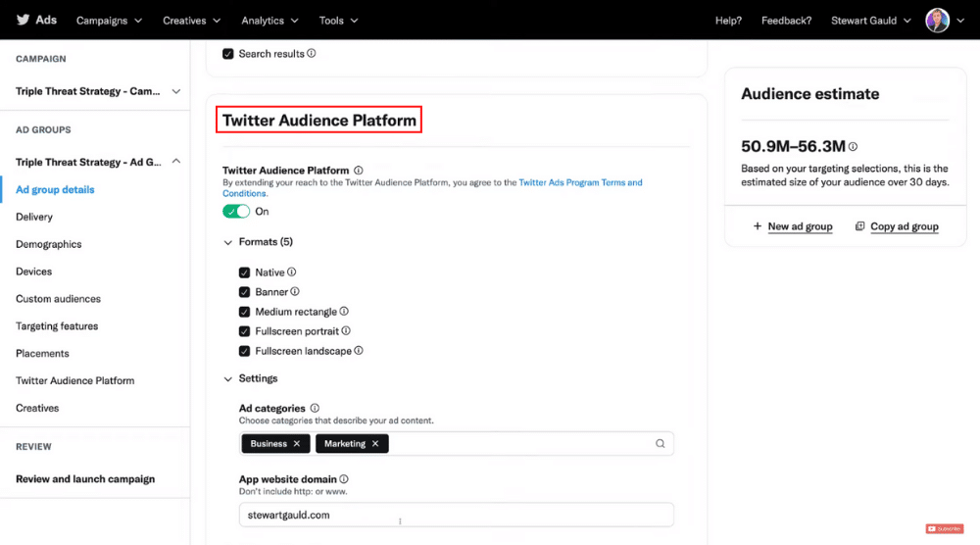Go to Devices section in sidebar

pos(33,272)
